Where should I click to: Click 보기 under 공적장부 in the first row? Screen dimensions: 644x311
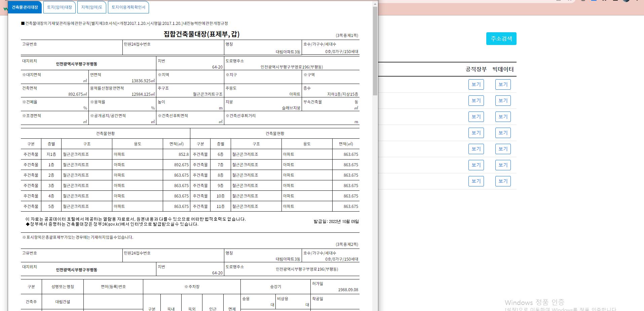pos(476,85)
